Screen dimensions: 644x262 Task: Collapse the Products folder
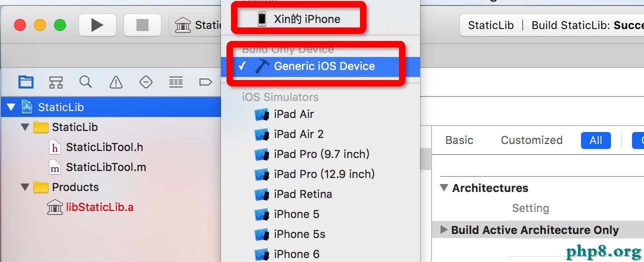click(x=25, y=187)
